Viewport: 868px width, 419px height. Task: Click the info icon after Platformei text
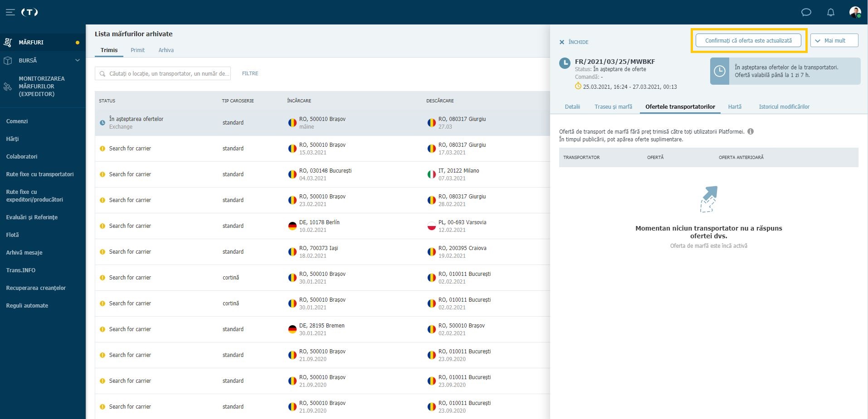coord(751,131)
